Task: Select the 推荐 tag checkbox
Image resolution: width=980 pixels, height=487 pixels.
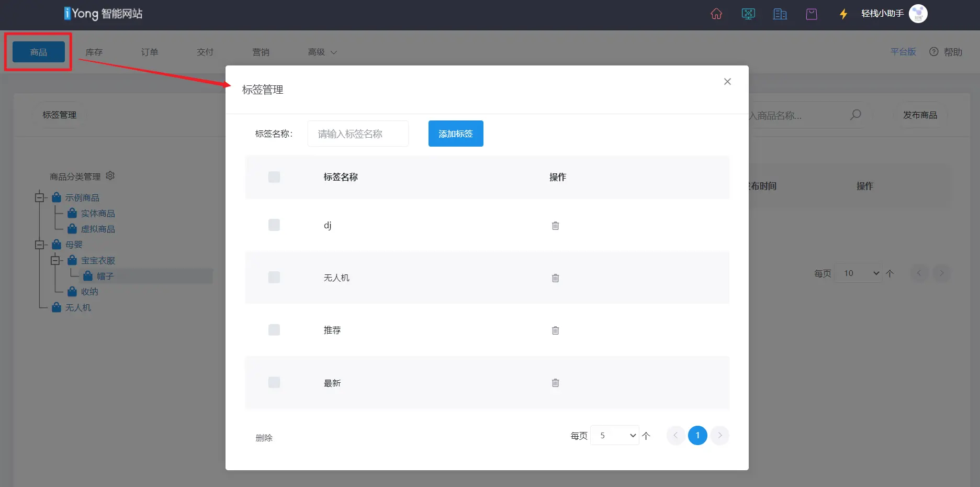Action: tap(274, 330)
